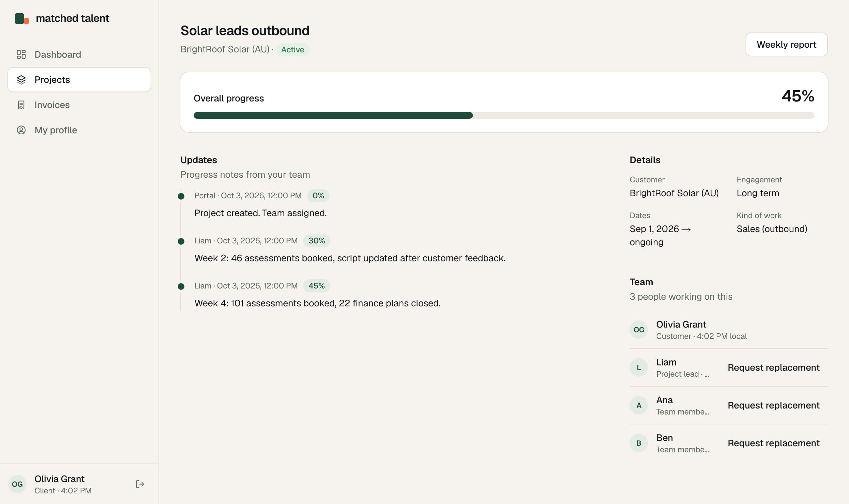This screenshot has width=849, height=504.
Task: Click the Portal update timeline dot
Action: click(181, 196)
